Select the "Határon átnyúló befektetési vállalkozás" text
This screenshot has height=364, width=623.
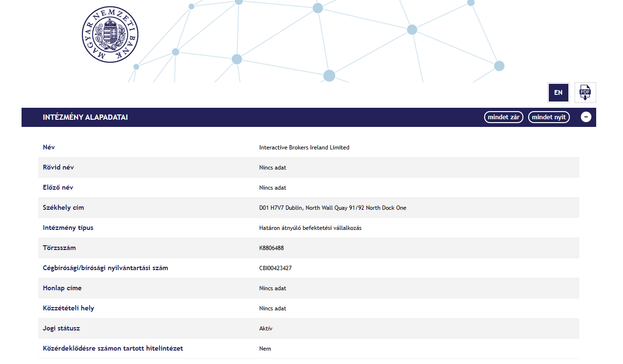coord(310,228)
